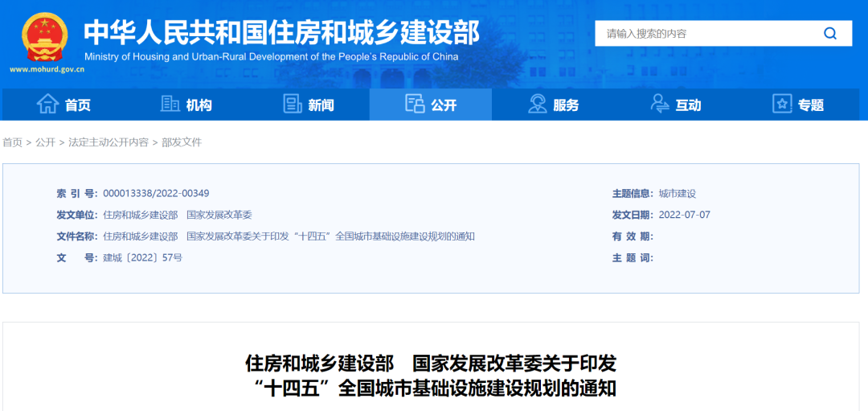Viewport: 868px width, 411px height.
Task: Click the 主题信息 label
Action: coord(633,193)
